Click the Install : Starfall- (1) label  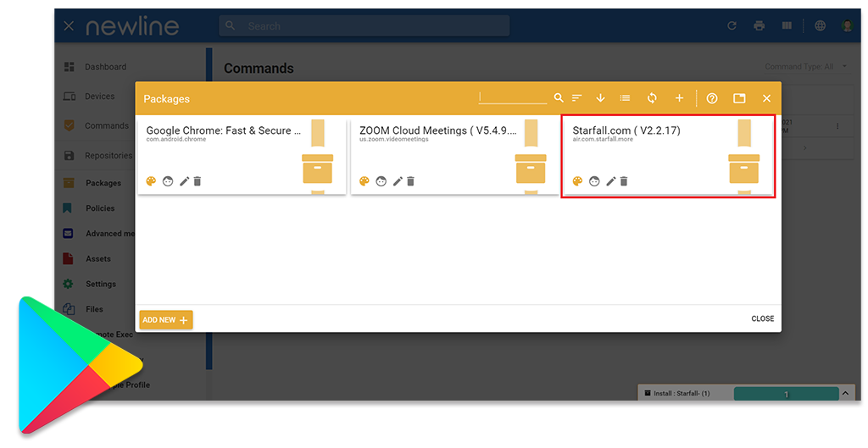tap(682, 394)
